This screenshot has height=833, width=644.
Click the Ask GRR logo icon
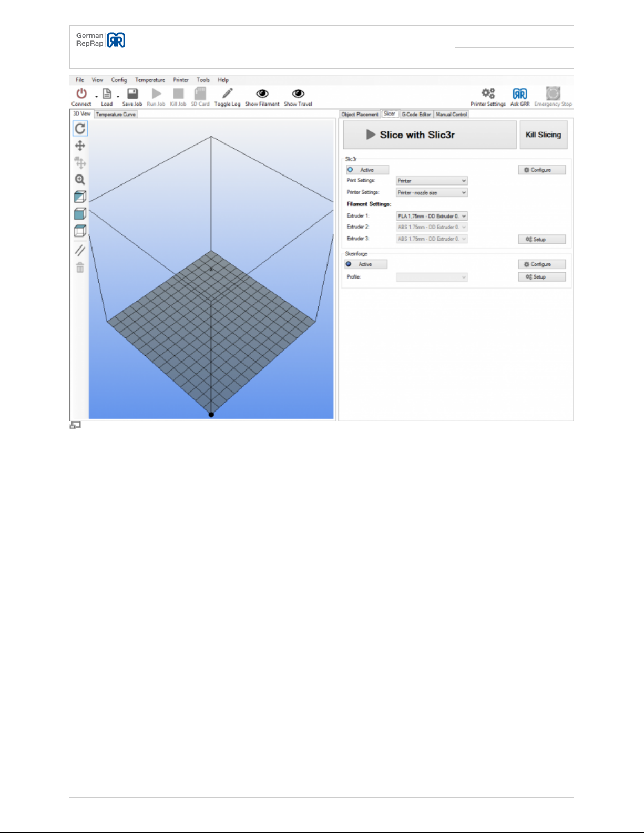click(520, 94)
